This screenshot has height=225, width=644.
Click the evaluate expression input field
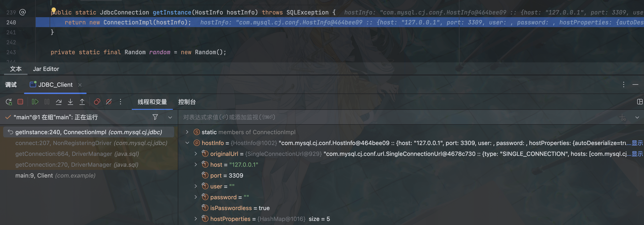point(375,117)
